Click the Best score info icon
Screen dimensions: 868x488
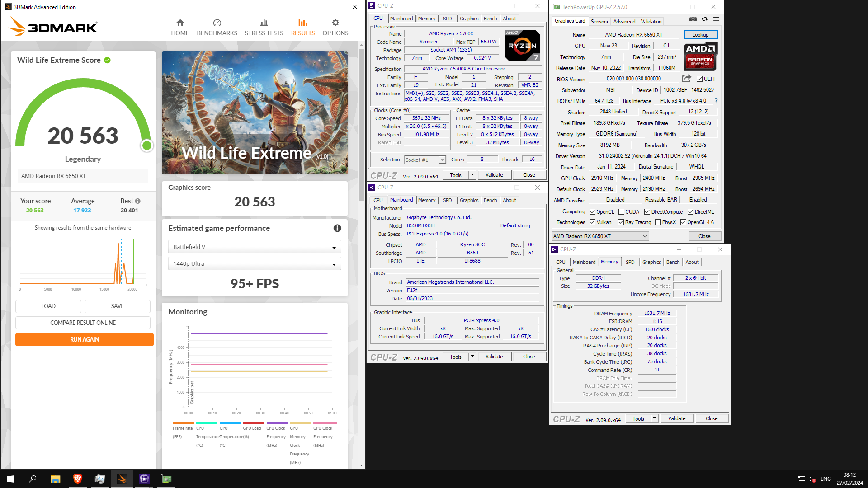[x=138, y=201]
